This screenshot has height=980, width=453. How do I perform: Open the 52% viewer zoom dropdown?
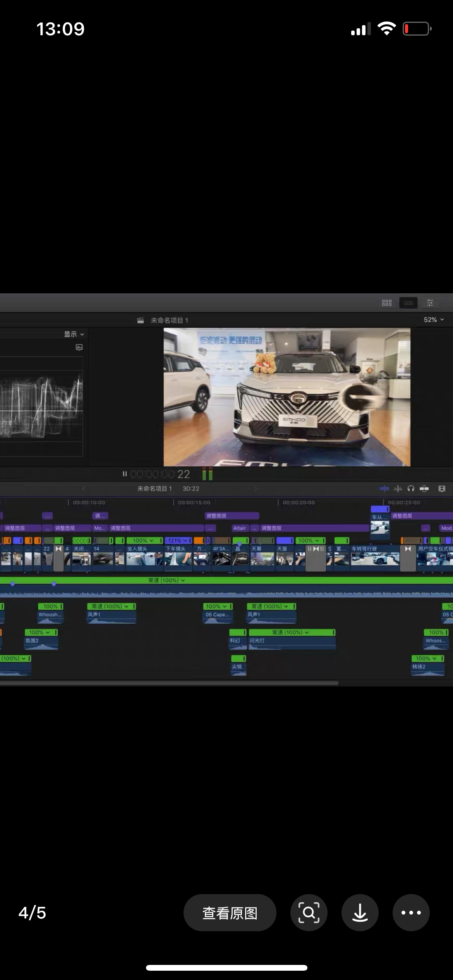[434, 320]
